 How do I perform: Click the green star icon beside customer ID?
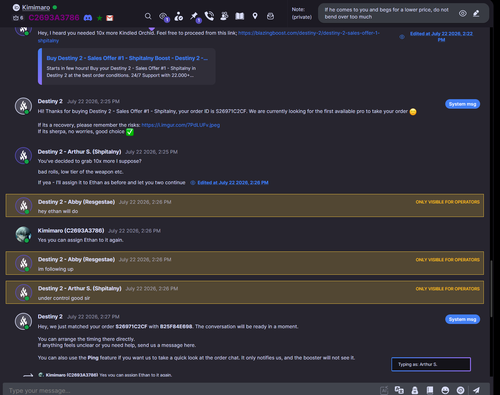pos(99,18)
